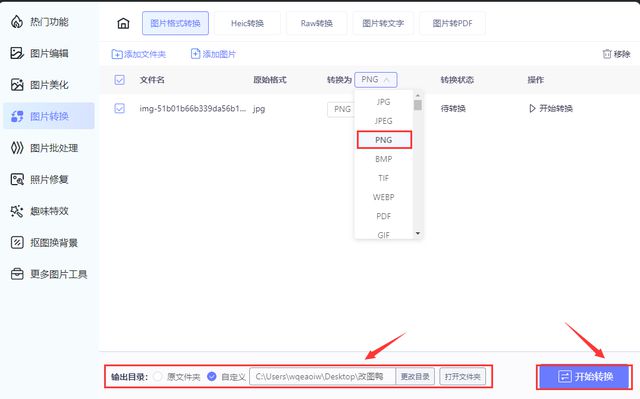
Task: Uncheck the img-51b01b66b339da56b1 file checkbox
Action: tap(120, 108)
